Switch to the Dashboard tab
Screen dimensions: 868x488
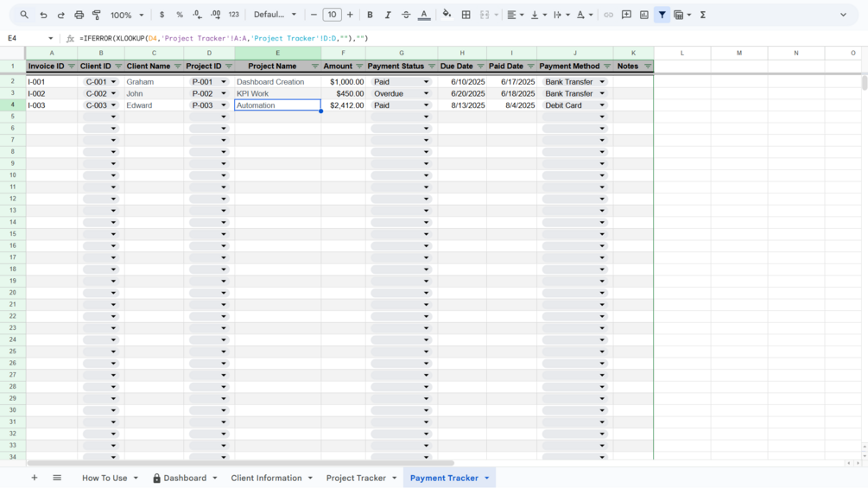tap(185, 478)
